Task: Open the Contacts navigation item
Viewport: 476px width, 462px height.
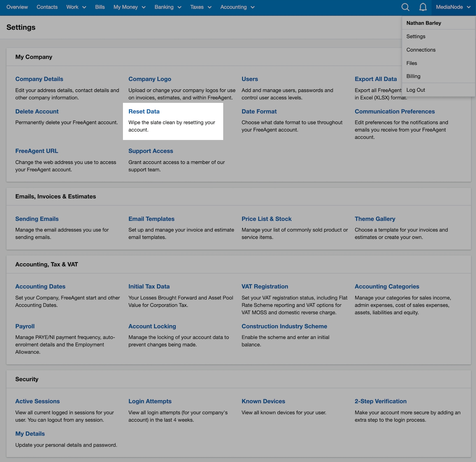Action: 47,7
